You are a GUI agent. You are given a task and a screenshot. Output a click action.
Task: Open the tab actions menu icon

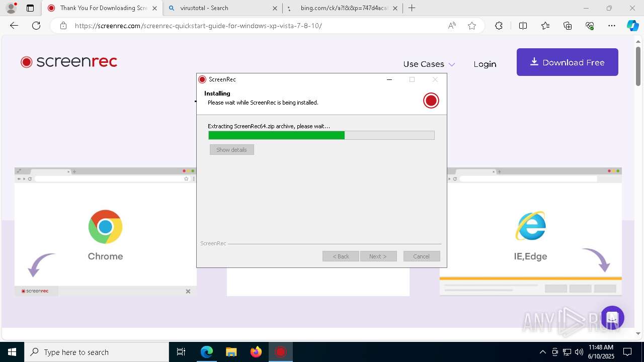30,8
